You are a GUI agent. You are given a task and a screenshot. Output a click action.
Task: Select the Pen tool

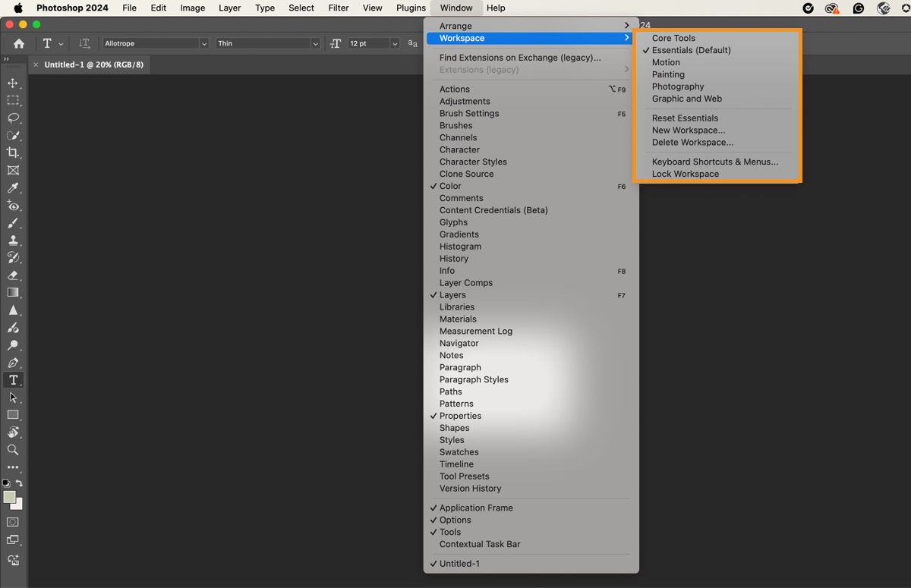[13, 363]
